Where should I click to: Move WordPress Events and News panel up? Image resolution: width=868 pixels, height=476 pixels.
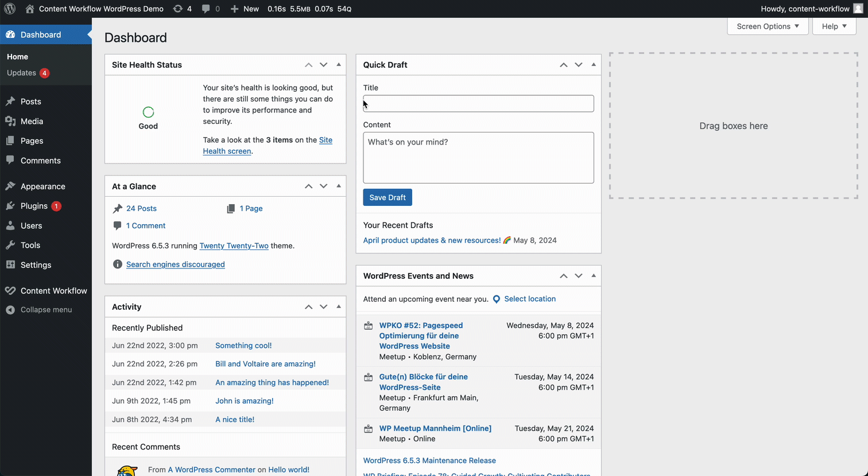click(x=564, y=276)
